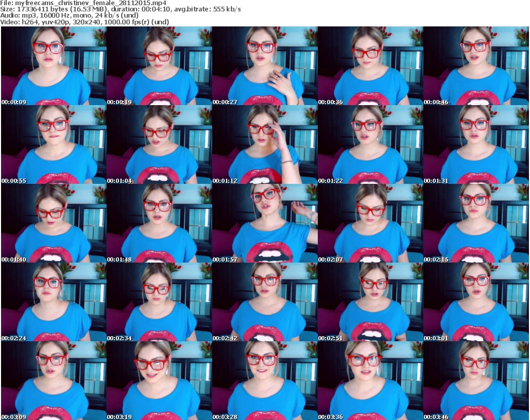This screenshot has height=420, width=530.
Task: Click the video frame at 00:03:19
Action: point(159,381)
